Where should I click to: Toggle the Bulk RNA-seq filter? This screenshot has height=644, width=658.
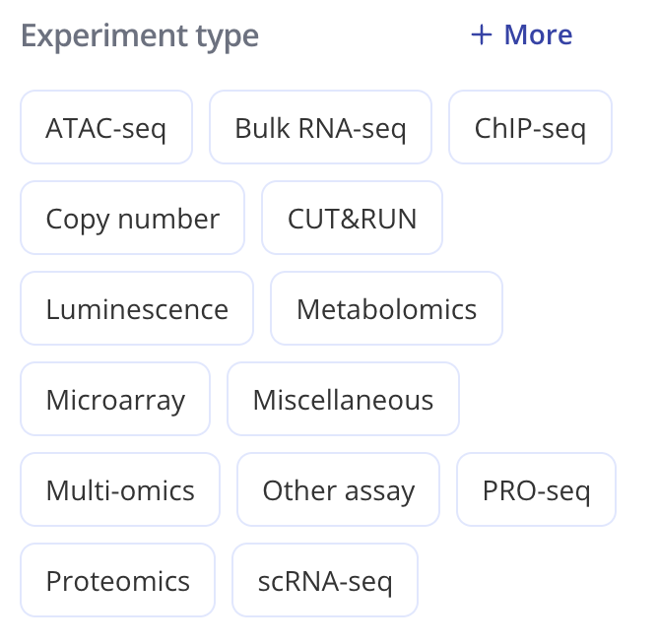320,128
